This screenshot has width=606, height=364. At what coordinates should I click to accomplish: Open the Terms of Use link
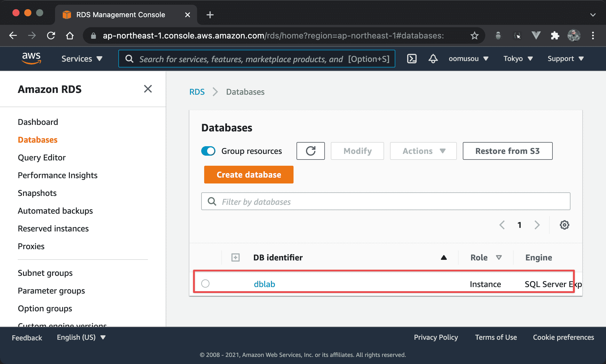click(x=496, y=337)
